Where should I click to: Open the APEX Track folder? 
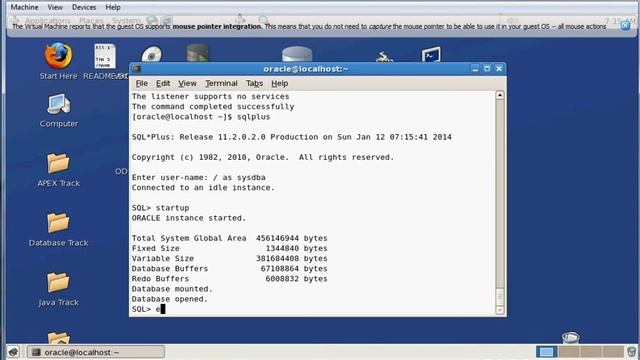click(x=58, y=163)
